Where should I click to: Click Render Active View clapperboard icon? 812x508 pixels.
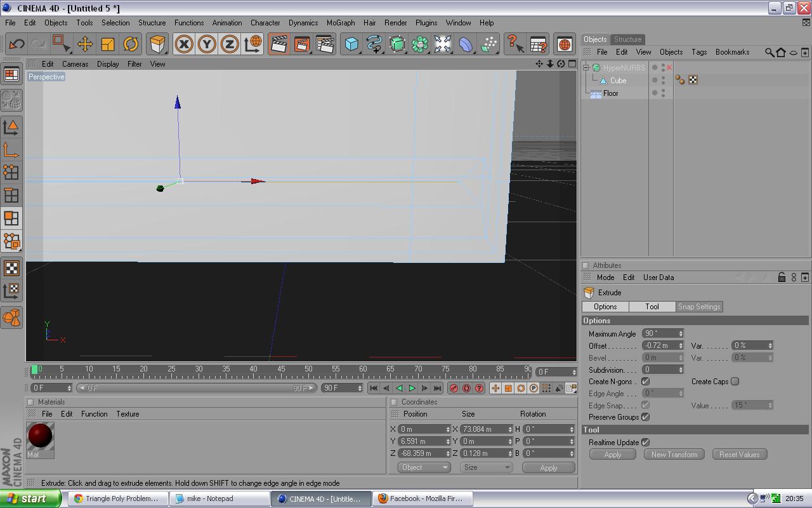pyautogui.click(x=278, y=44)
